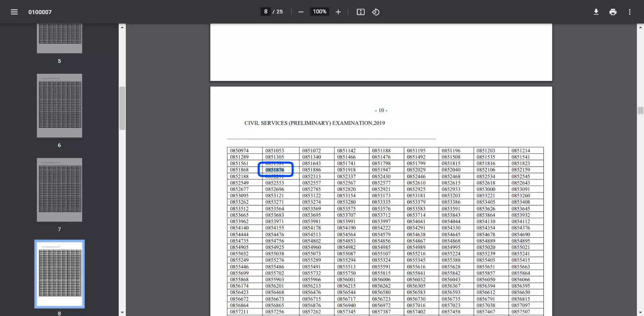Viewport: 644px width, 316px height.
Task: Click roll number 0856815
Action: coord(521,299)
